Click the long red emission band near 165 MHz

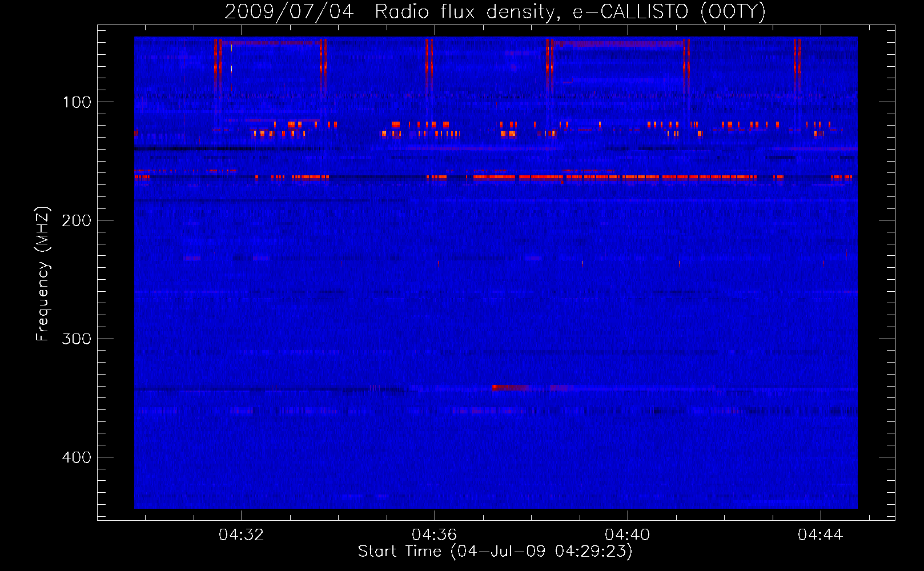[614, 178]
